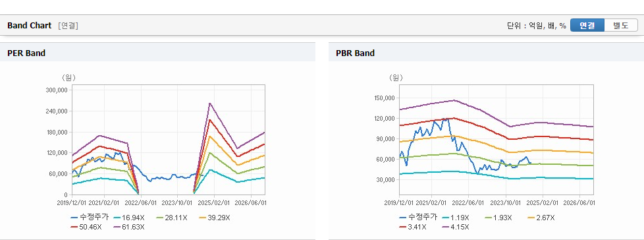Toggle 28.11X series in PER legend
This screenshot has height=240, width=644.
(171, 218)
